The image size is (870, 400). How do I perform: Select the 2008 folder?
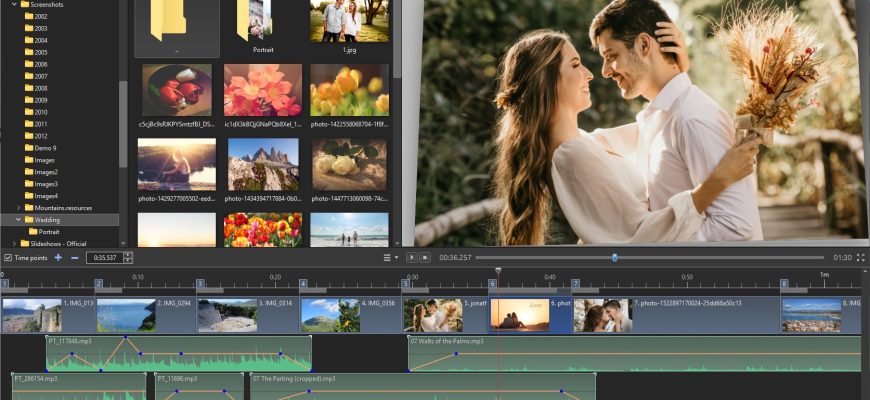coord(36,88)
